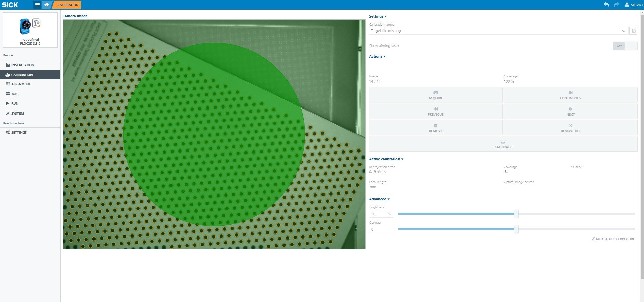Open the Service user account menu
Image resolution: width=644 pixels, height=302 pixels.
tap(634, 5)
